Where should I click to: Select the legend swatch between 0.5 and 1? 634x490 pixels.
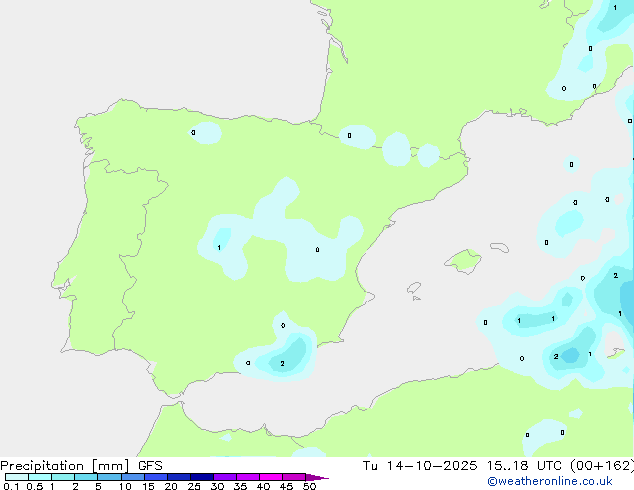pos(40,477)
